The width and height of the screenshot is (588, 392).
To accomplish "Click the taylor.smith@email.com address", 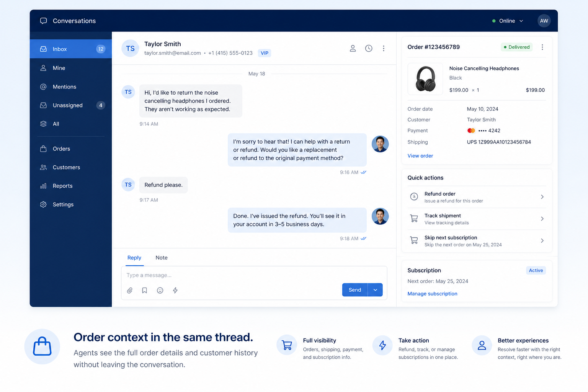I will coord(173,53).
